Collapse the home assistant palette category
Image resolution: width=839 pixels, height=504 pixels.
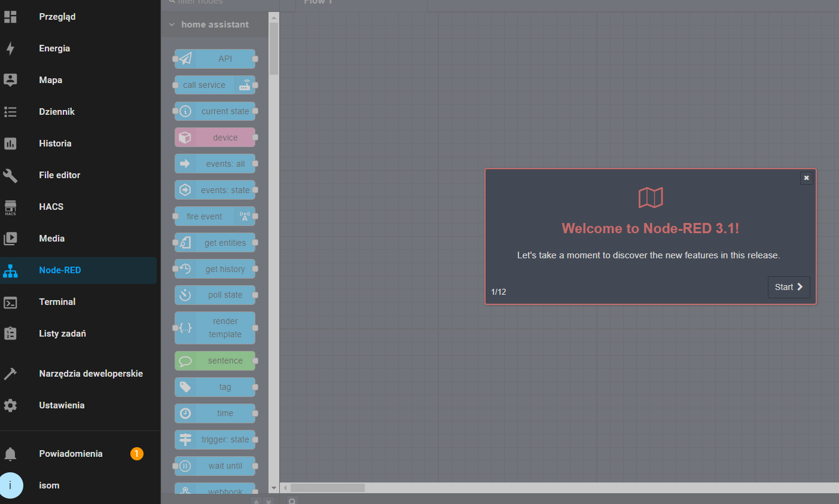coord(215,25)
